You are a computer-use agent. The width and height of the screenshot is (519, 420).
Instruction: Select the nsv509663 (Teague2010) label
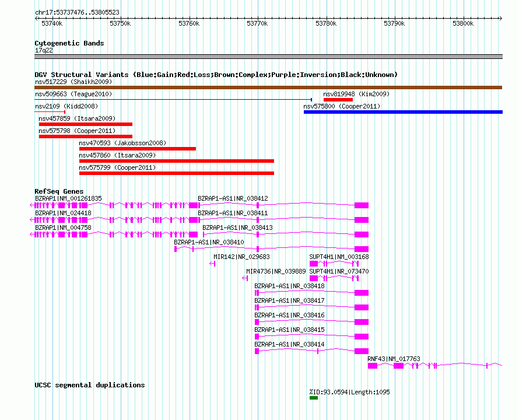tap(73, 94)
